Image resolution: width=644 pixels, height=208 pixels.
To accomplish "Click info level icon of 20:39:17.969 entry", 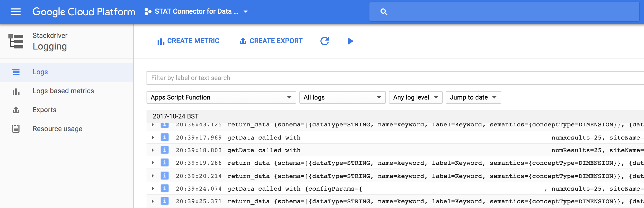I will point(165,137).
